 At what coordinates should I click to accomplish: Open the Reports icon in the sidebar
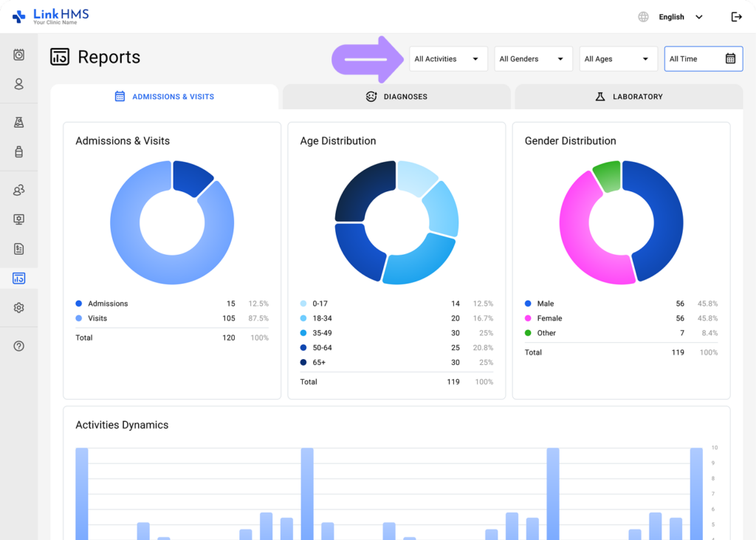coord(18,278)
